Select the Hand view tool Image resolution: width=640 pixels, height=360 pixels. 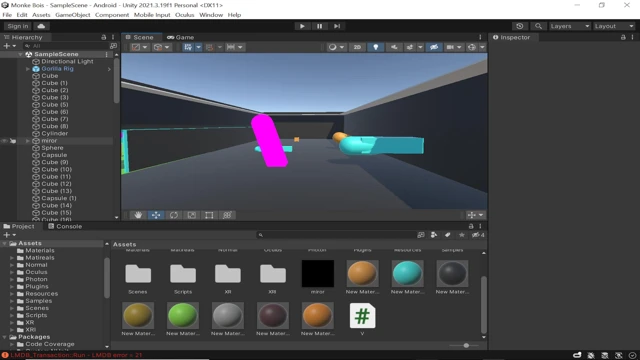(138, 215)
